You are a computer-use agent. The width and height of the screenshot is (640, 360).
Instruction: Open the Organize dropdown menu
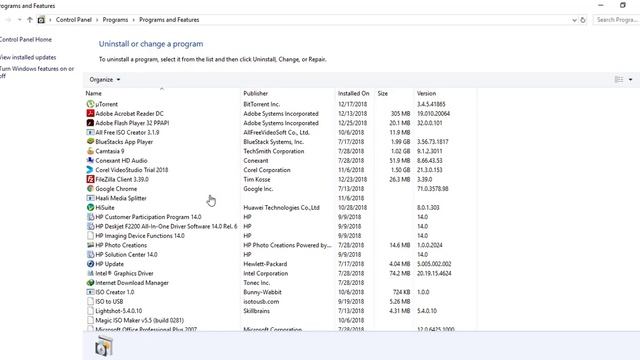[104, 80]
